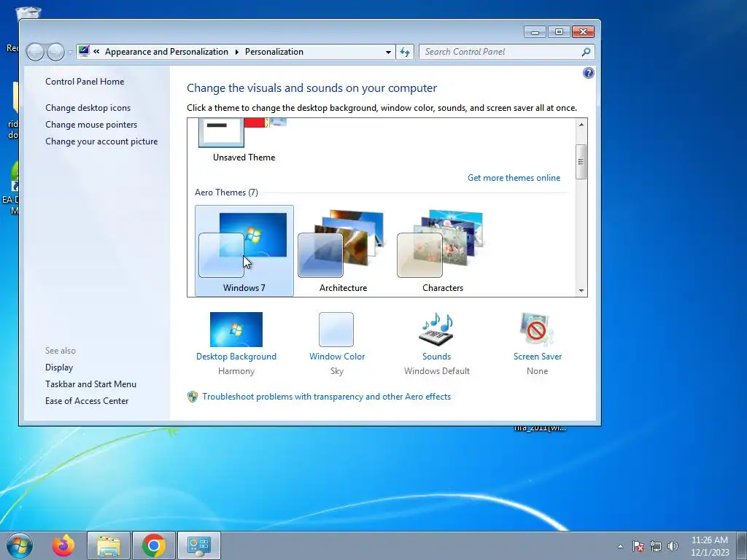Click the Back navigation arrow button
The image size is (747, 560).
(x=35, y=52)
